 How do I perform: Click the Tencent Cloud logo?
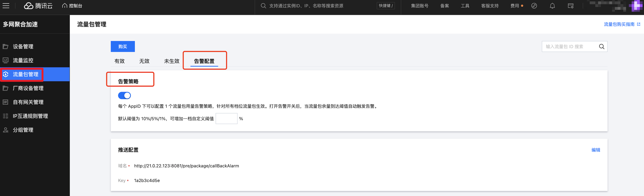(x=38, y=6)
